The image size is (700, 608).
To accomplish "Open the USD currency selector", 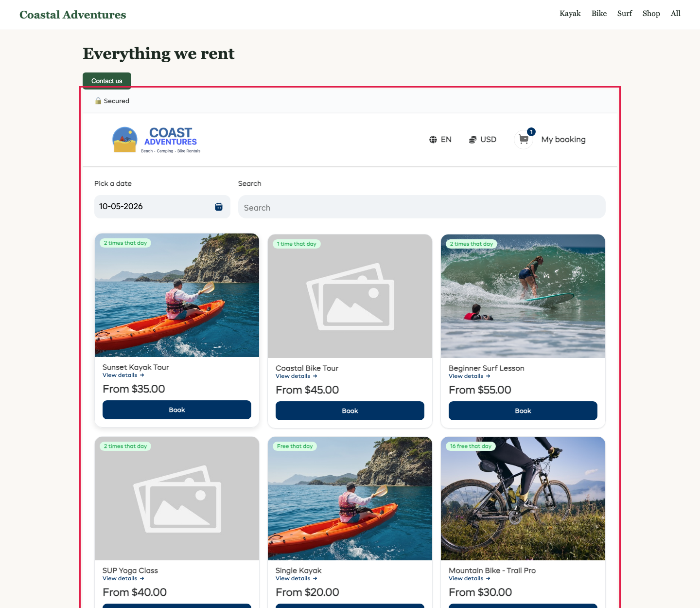I will coord(483,140).
